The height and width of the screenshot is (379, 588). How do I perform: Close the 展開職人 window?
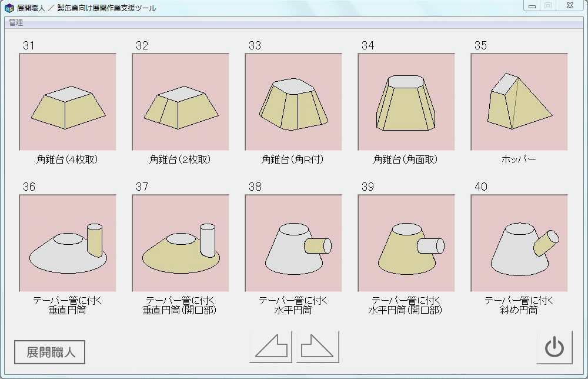[570, 6]
